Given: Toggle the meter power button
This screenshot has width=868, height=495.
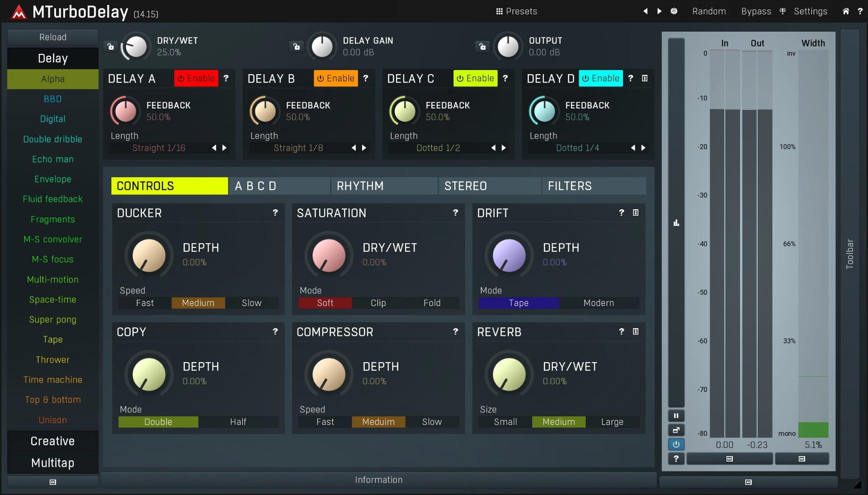Looking at the screenshot, I should (x=676, y=444).
